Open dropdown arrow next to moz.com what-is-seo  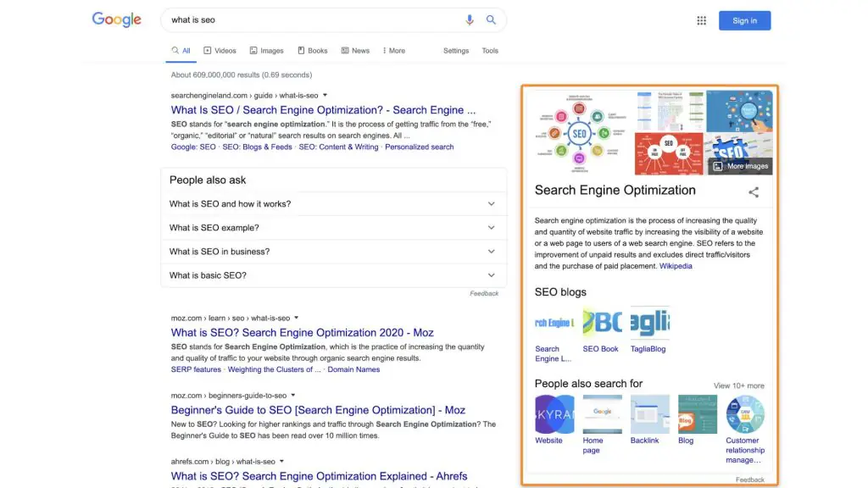pyautogui.click(x=296, y=319)
